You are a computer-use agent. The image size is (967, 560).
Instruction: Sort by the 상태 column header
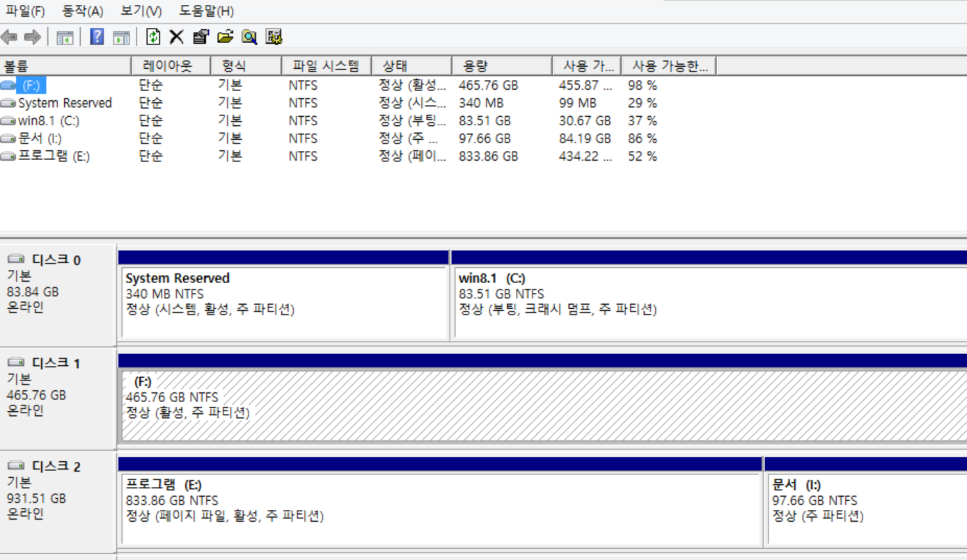(x=411, y=66)
